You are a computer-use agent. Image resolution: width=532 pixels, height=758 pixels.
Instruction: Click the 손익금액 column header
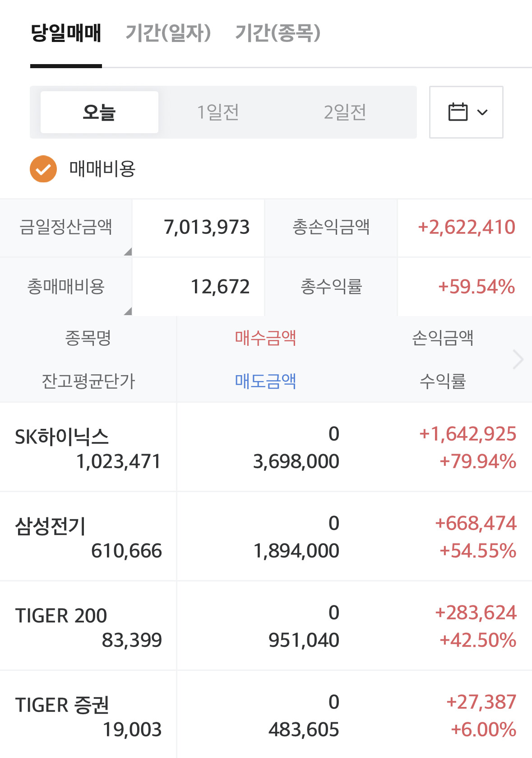443,338
